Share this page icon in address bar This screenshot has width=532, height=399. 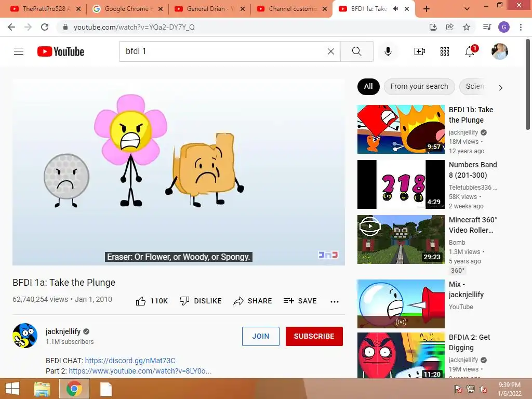point(450,27)
